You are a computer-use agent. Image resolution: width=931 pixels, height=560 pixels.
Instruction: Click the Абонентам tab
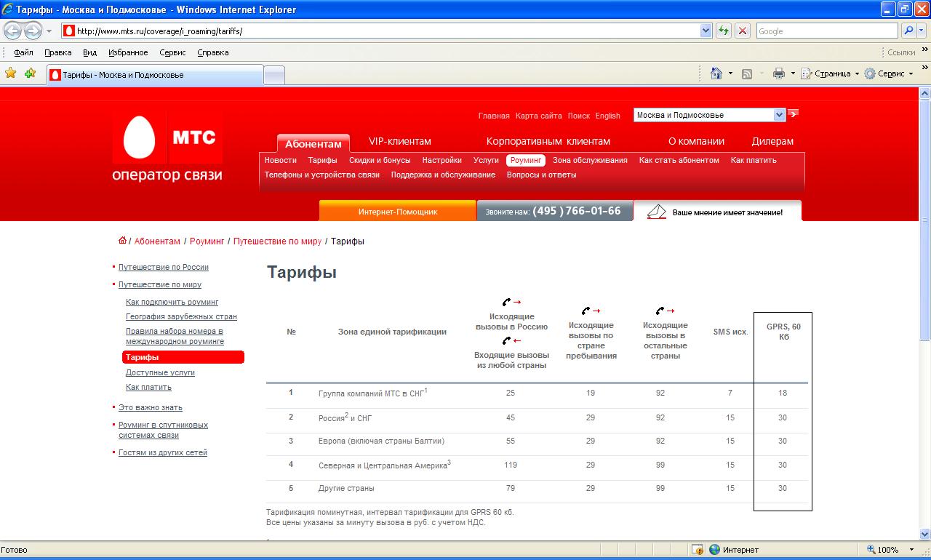coord(313,143)
